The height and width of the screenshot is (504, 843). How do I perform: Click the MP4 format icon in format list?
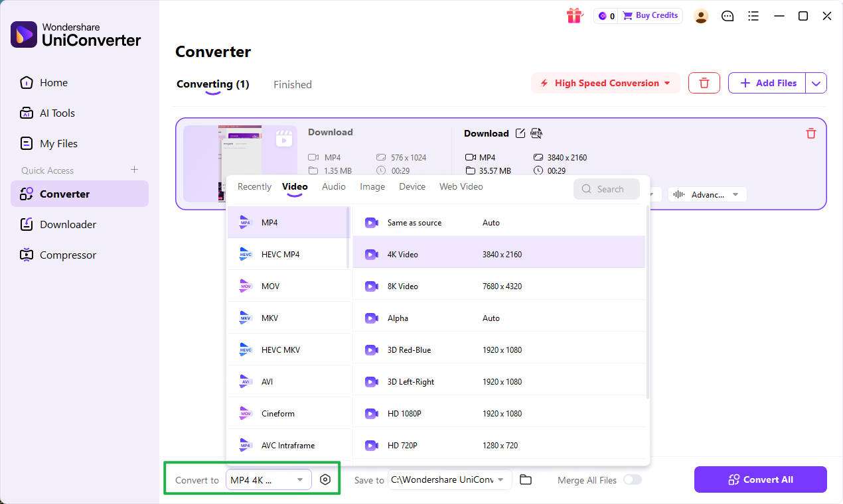coord(246,222)
